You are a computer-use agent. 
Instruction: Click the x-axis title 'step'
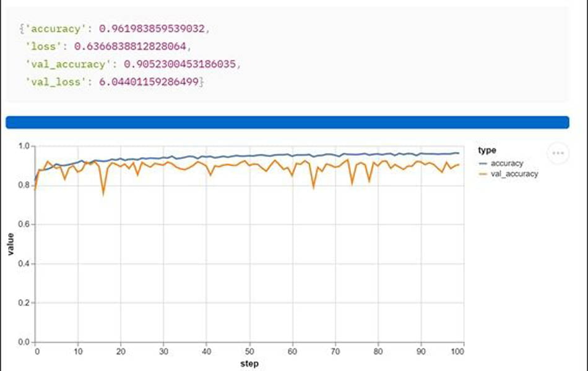(249, 364)
